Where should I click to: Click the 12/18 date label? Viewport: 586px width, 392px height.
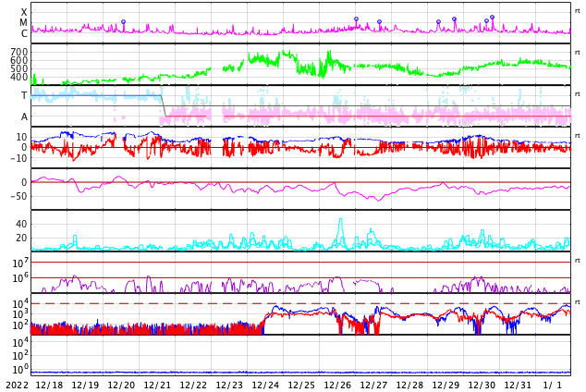pos(49,385)
